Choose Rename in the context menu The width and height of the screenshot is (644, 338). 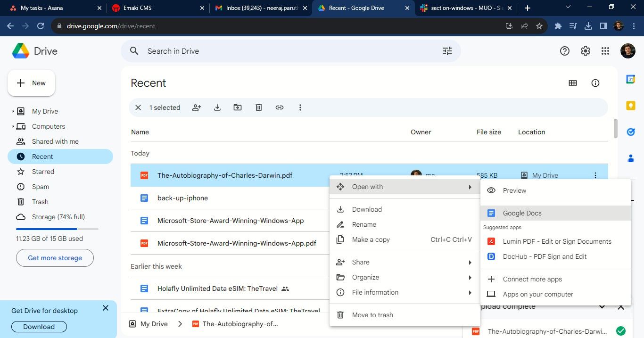coord(364,224)
